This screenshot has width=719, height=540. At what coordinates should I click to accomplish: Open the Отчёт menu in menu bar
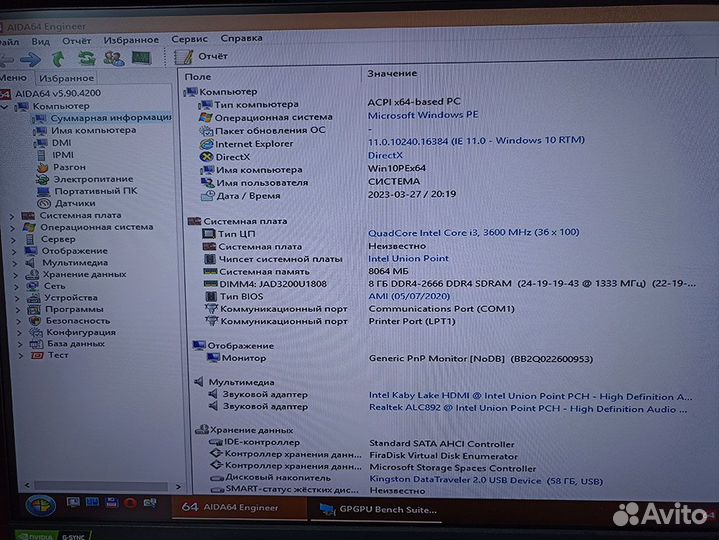point(77,41)
